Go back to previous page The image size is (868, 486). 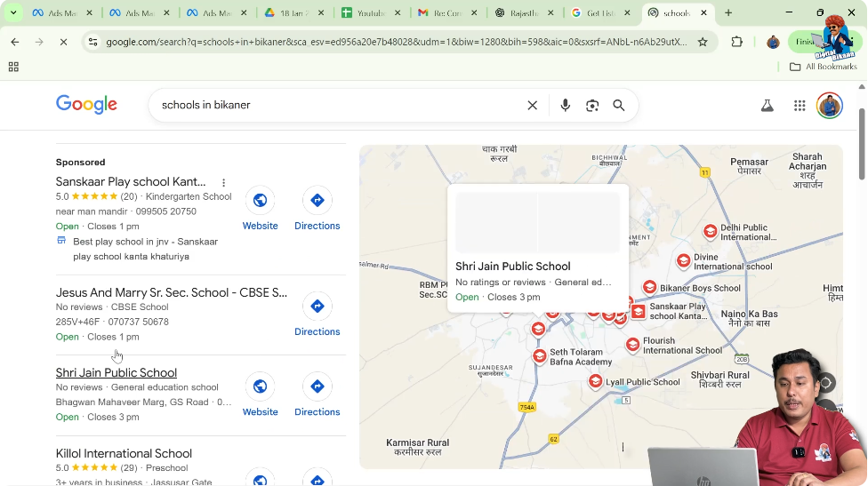coord(15,42)
